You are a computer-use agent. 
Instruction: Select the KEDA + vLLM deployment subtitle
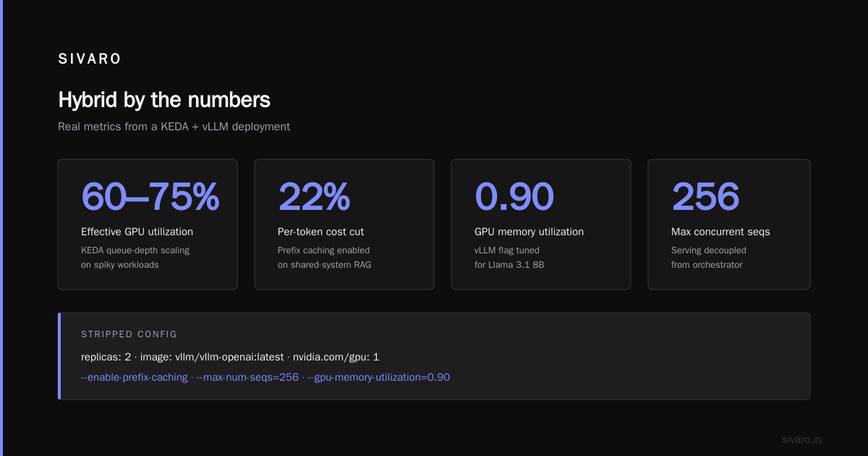point(174,127)
